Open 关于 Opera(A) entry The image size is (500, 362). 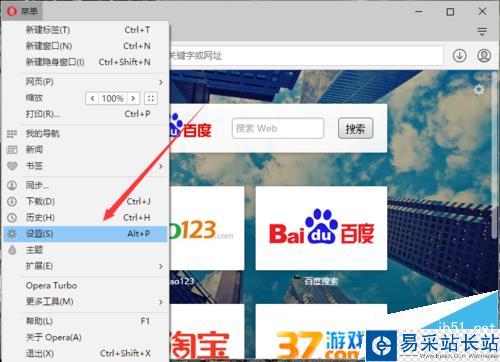click(x=85, y=337)
